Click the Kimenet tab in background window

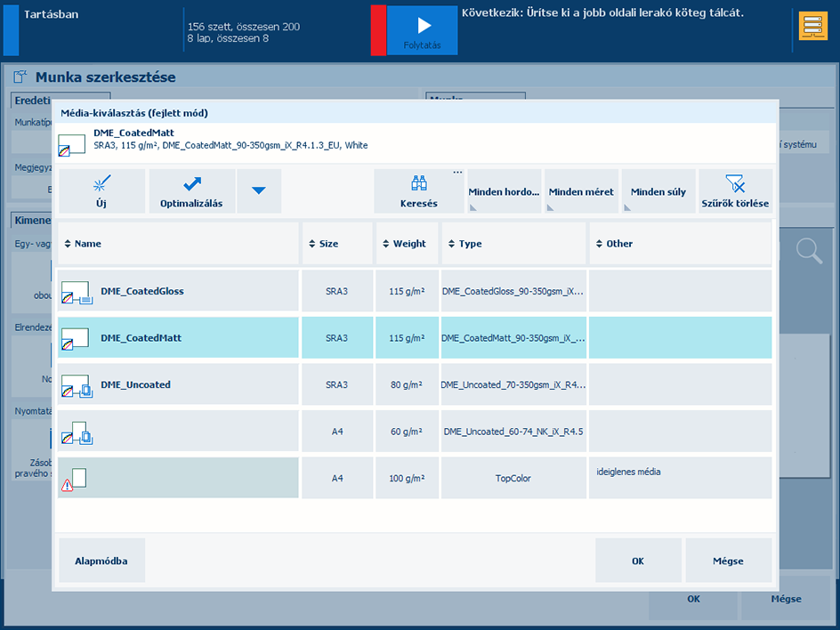(x=32, y=220)
